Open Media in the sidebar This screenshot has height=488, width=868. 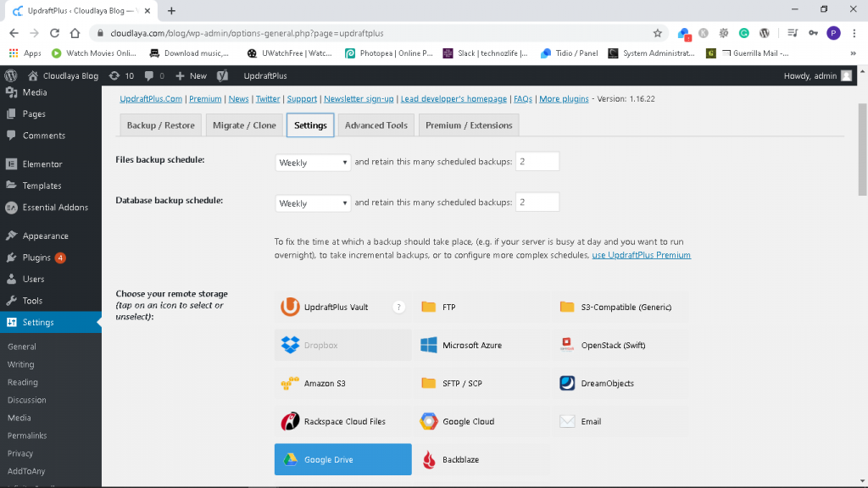click(51, 92)
